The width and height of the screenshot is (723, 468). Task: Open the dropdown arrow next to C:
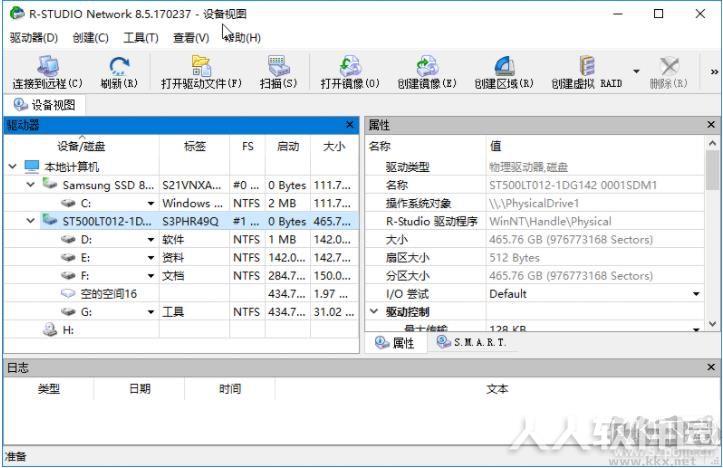click(150, 203)
